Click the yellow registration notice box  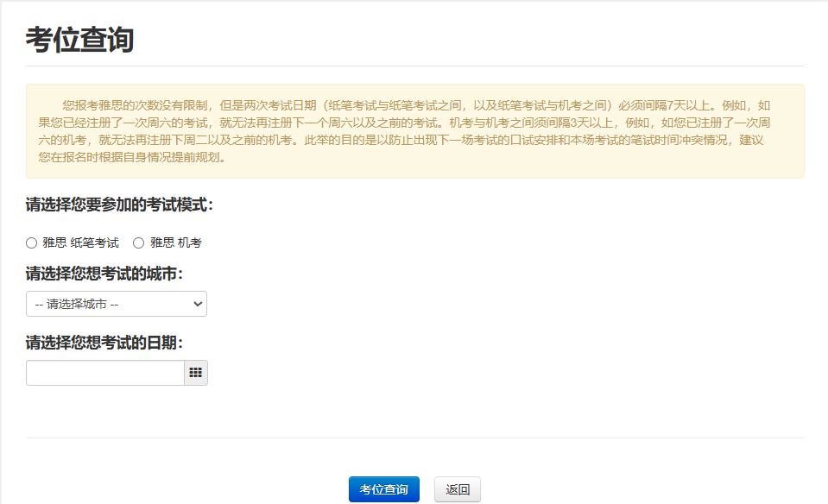[414, 131]
